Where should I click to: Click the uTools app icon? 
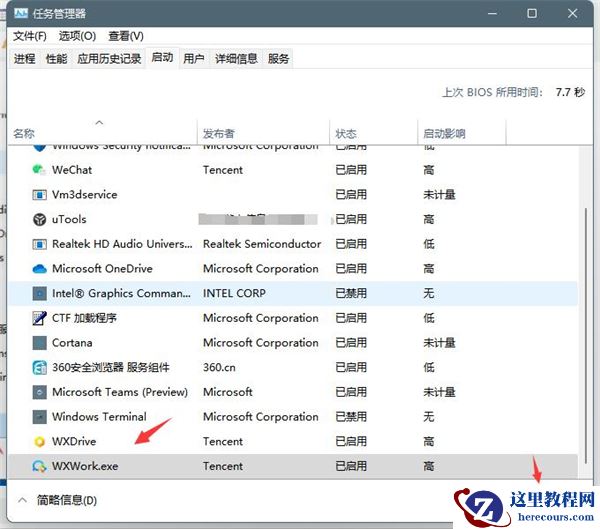[39, 219]
